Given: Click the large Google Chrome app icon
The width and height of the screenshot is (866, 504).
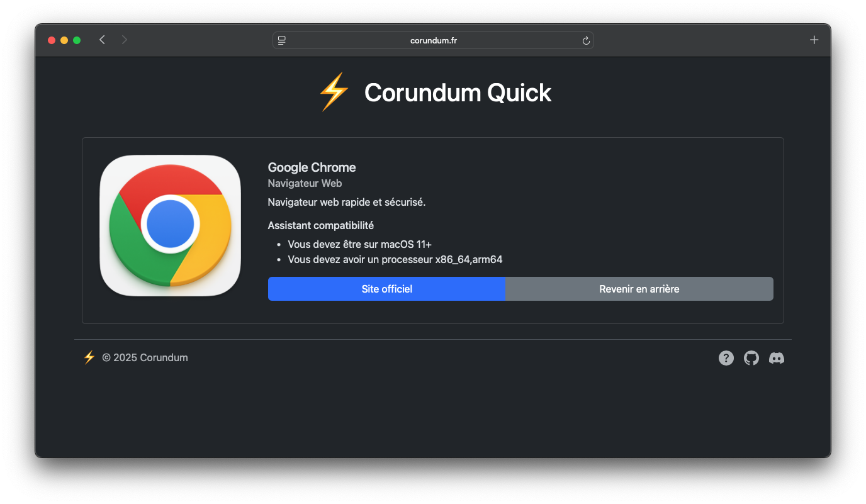Looking at the screenshot, I should point(171,225).
